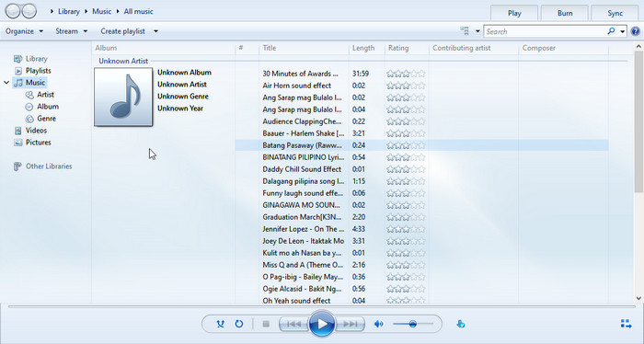Open the search options dropdown arrow
The height and width of the screenshot is (344, 644).
[x=623, y=31]
